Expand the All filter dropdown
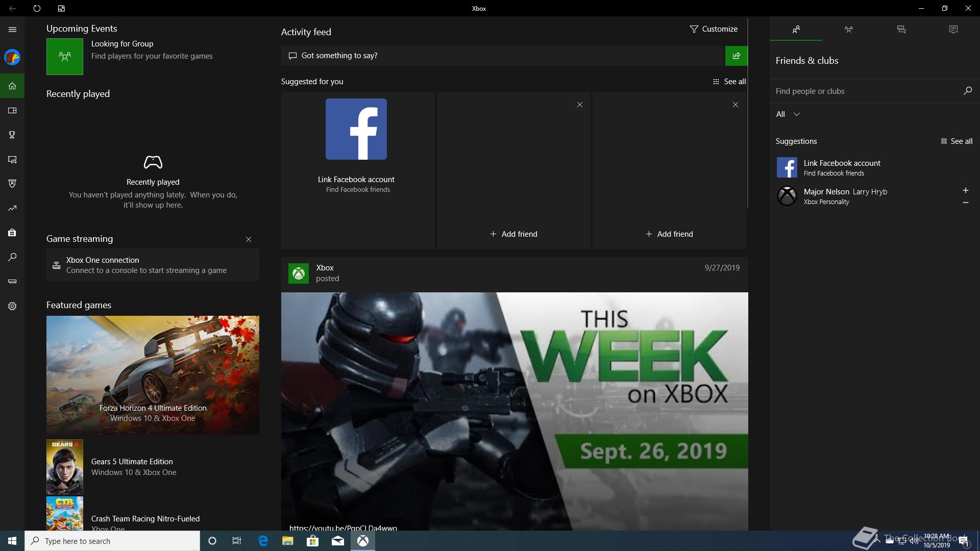This screenshot has height=551, width=980. tap(788, 114)
